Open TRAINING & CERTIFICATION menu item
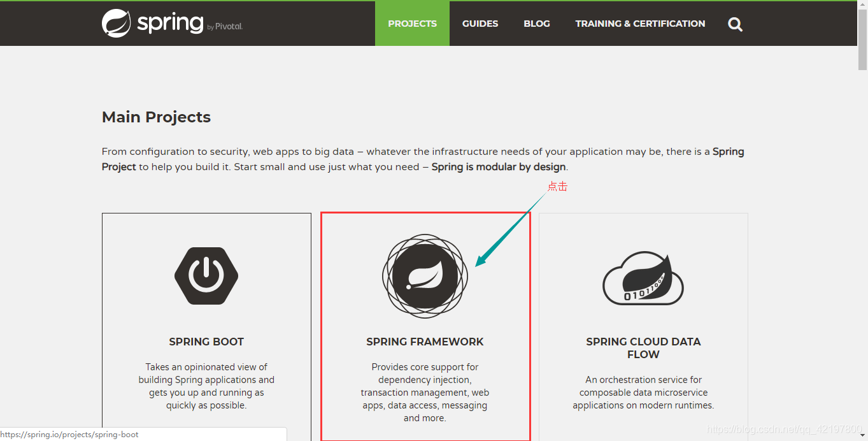The width and height of the screenshot is (868, 441). [640, 24]
